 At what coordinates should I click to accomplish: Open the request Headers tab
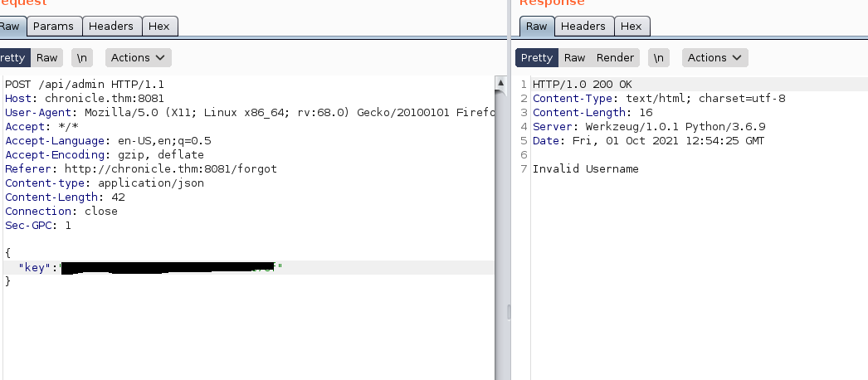(110, 27)
